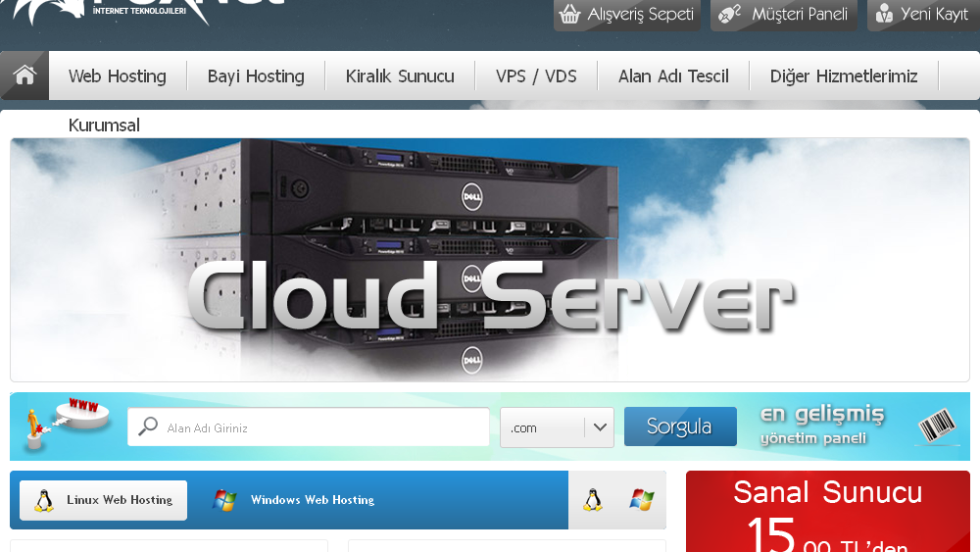Click the Cloud Server banner
This screenshot has height=552, width=980.
click(490, 260)
